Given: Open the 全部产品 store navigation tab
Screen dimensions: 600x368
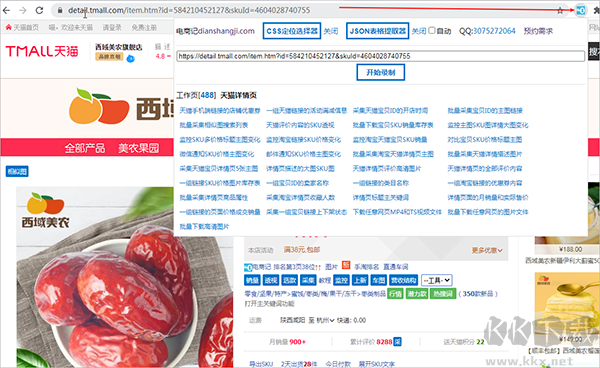Looking at the screenshot, I should pyautogui.click(x=84, y=148).
